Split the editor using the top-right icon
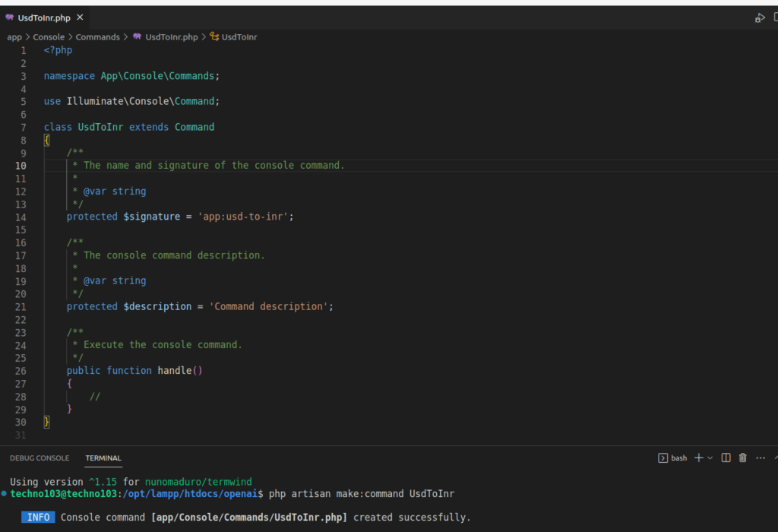This screenshot has height=532, width=778. pos(776,17)
